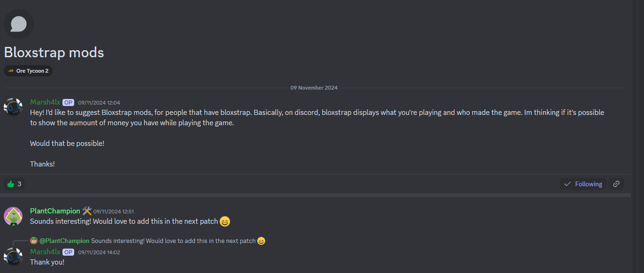Click the grinning emoji in the quoted reply
Screen dimensions: 644x273
tap(260, 241)
